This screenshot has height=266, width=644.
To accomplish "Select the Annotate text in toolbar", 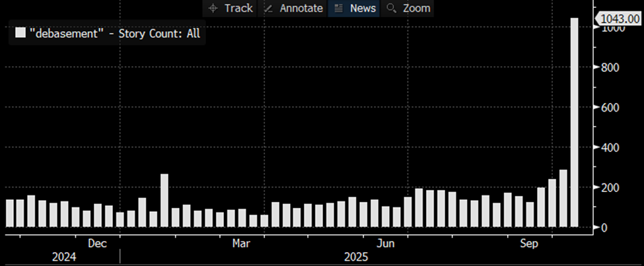I will click(x=301, y=9).
